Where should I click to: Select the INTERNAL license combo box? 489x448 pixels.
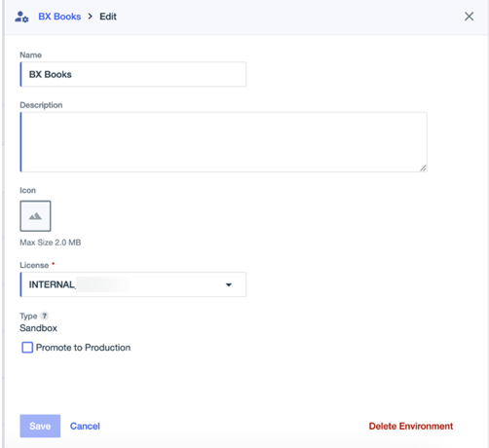[x=133, y=284]
